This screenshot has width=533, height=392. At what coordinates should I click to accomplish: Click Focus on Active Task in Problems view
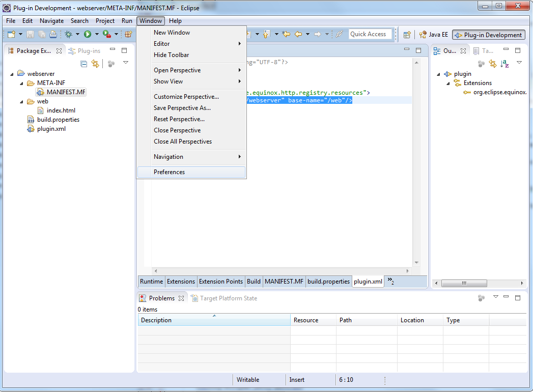pos(481,298)
